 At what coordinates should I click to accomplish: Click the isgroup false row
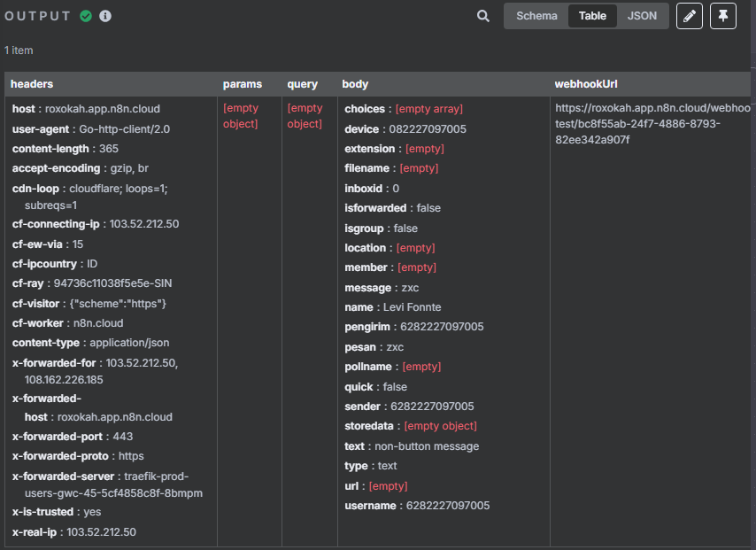[x=381, y=229]
